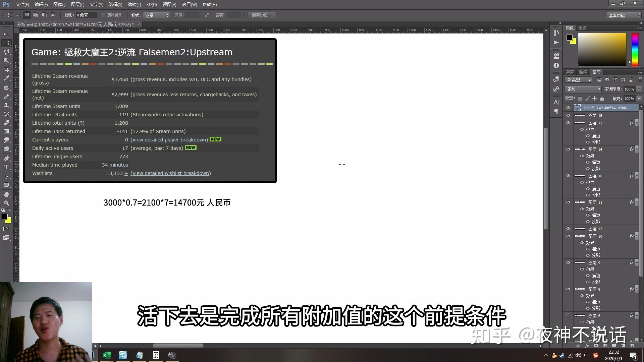Switch to the 色板 swatches tab
This screenshot has width=644, height=362.
point(583,28)
